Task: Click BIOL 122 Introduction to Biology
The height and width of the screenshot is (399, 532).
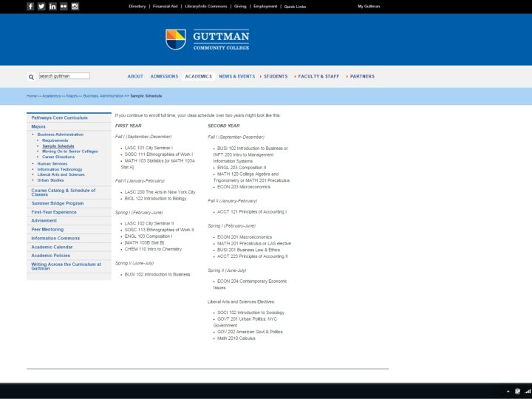Action: click(155, 199)
